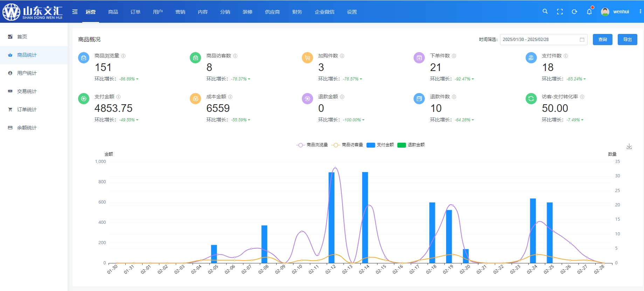Viewport: 644px width, 291px height.
Task: Open the vertical dots more menu
Action: tap(640, 12)
